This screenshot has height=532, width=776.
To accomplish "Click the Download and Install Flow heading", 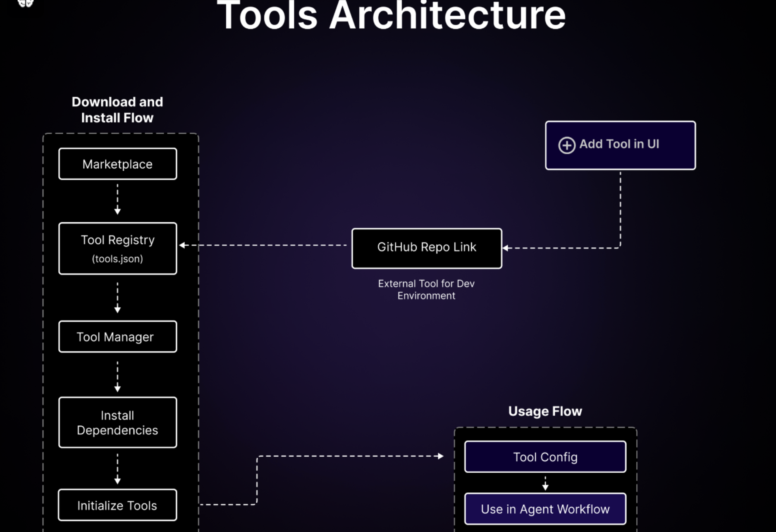I will (x=117, y=110).
